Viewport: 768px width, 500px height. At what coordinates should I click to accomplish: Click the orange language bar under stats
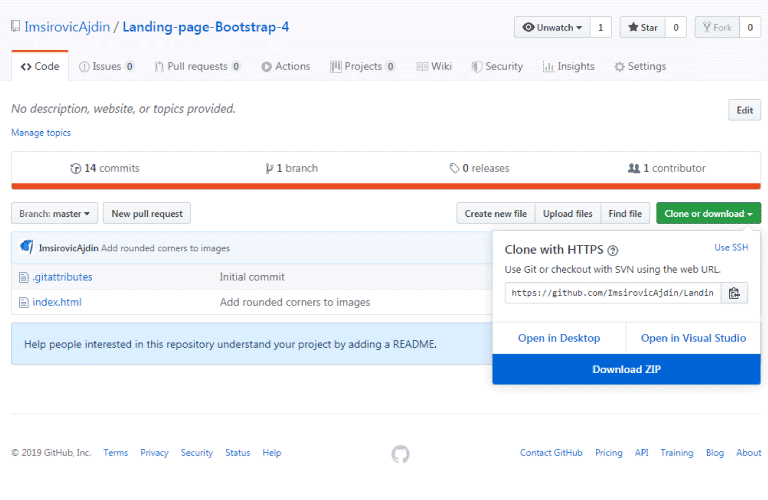tap(386, 186)
